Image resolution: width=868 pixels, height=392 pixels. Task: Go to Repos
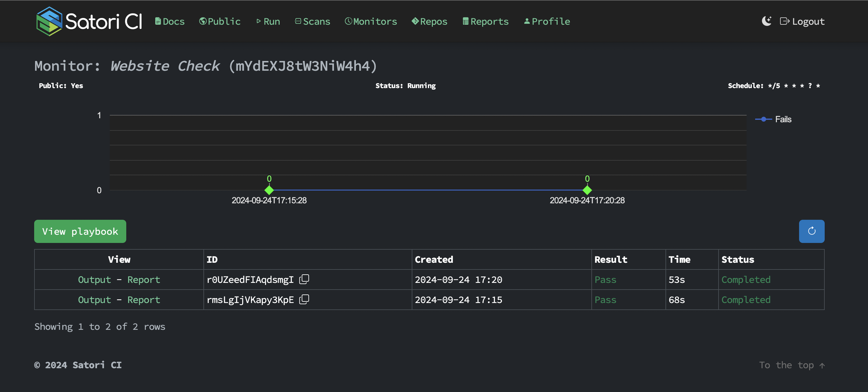pyautogui.click(x=429, y=22)
